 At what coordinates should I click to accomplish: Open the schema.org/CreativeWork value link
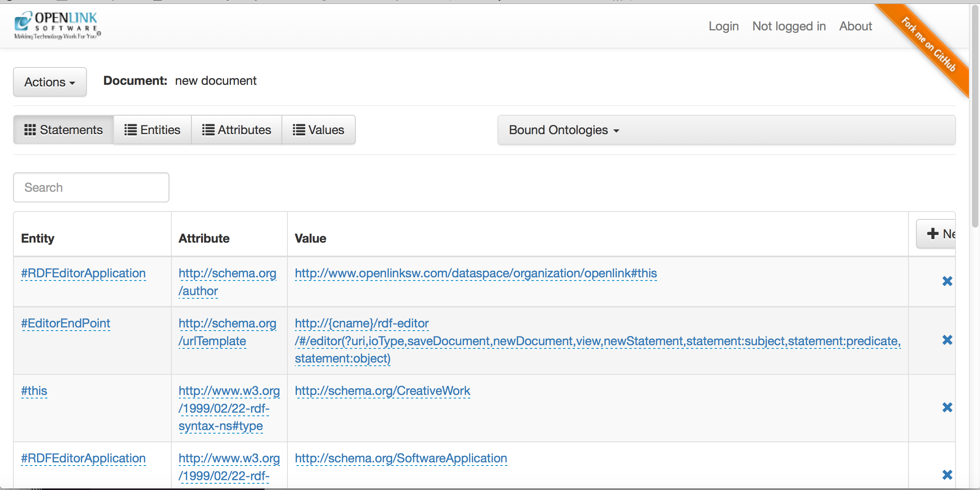point(382,391)
